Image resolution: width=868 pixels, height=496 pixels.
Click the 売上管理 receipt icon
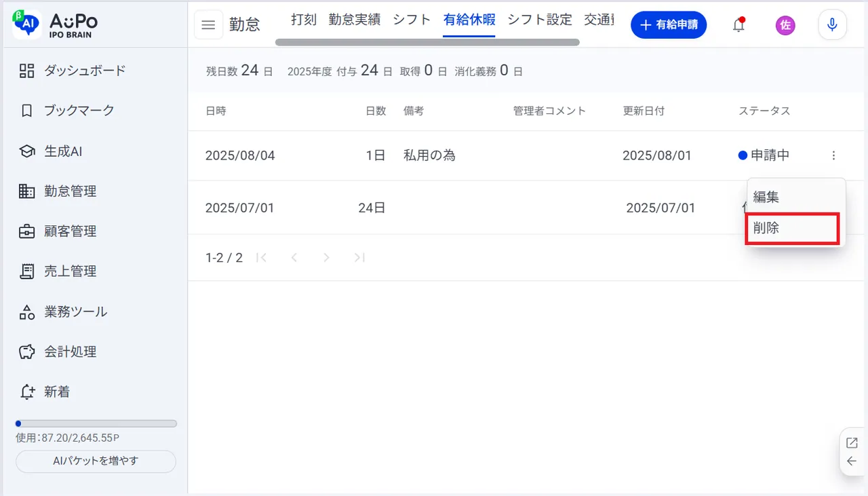(26, 271)
